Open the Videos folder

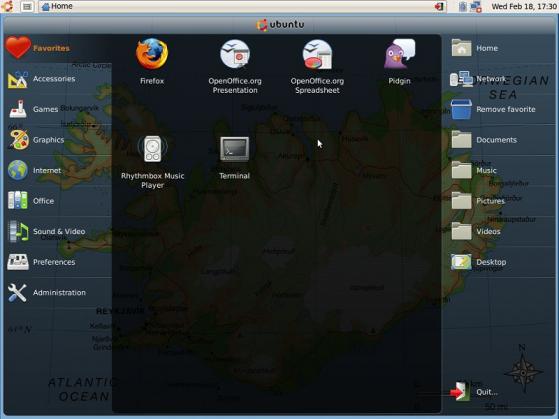point(476,231)
